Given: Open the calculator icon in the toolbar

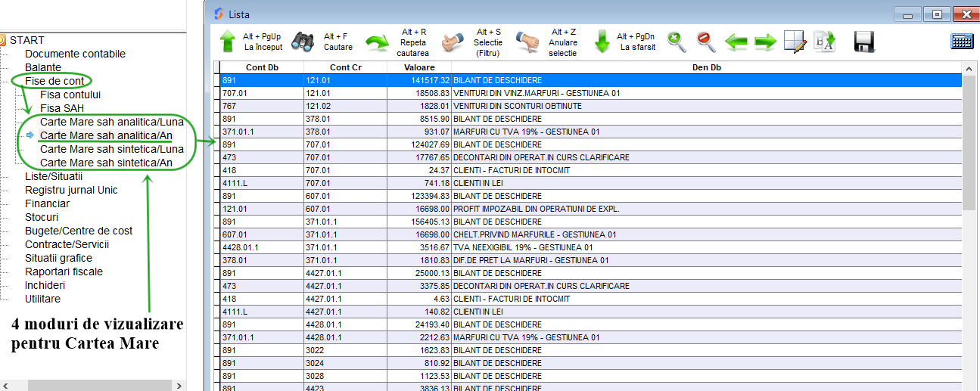Looking at the screenshot, I should [x=961, y=41].
